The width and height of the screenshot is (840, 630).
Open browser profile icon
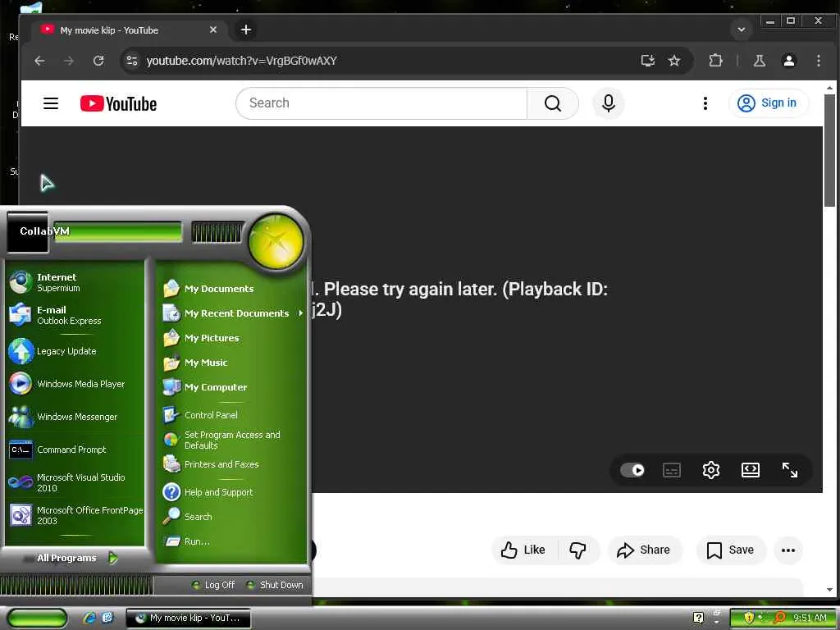pyautogui.click(x=789, y=61)
